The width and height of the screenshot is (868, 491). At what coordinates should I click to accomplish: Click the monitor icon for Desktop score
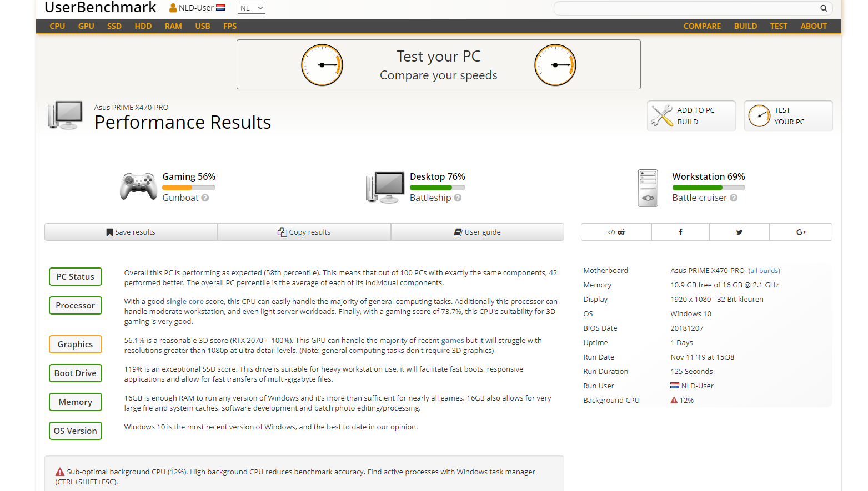tap(385, 188)
